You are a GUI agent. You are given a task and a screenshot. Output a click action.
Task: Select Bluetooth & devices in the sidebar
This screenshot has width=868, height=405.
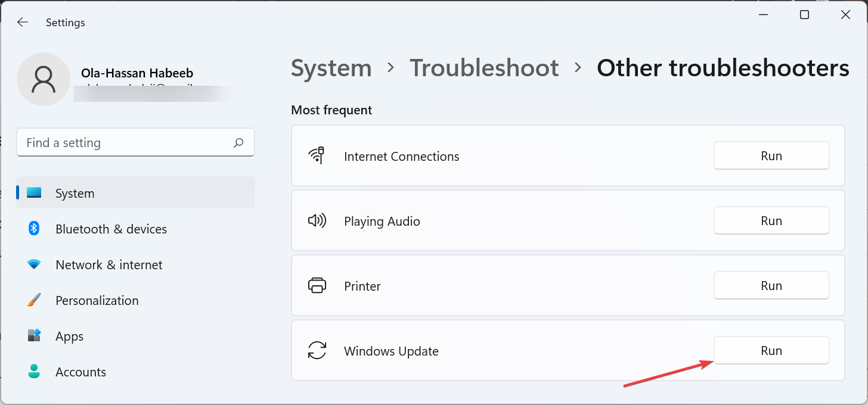111,229
